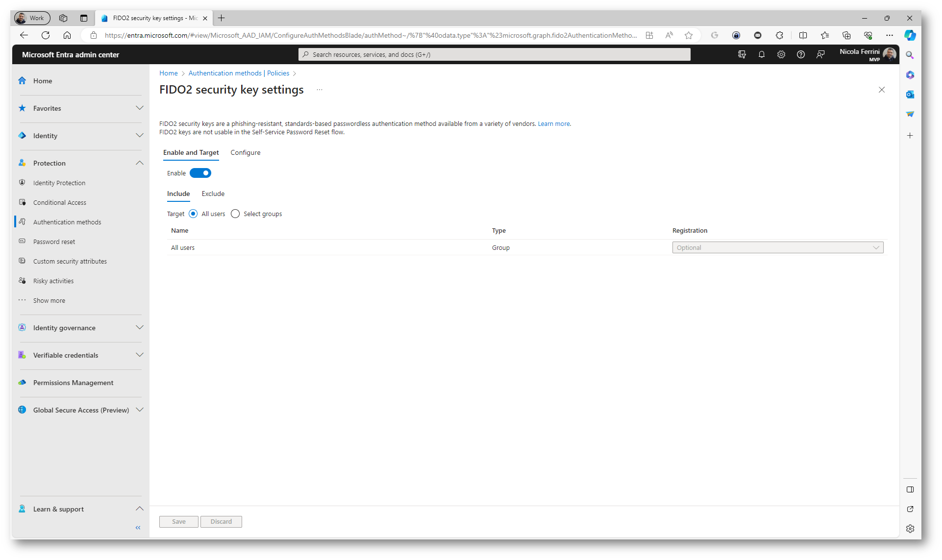Image resolution: width=942 pixels, height=560 pixels.
Task: Select the All users radio button
Action: coord(193,214)
